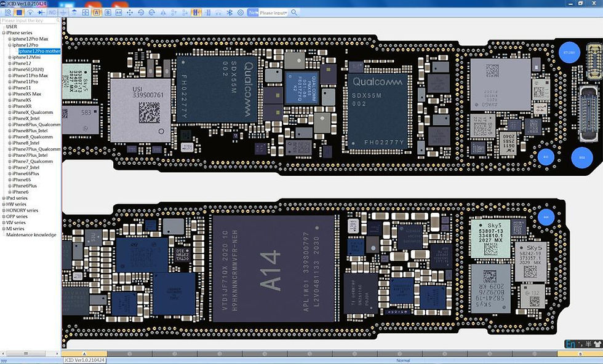Click the zoom-search icon at toolbar start
This screenshot has height=364, width=603.
[7, 13]
